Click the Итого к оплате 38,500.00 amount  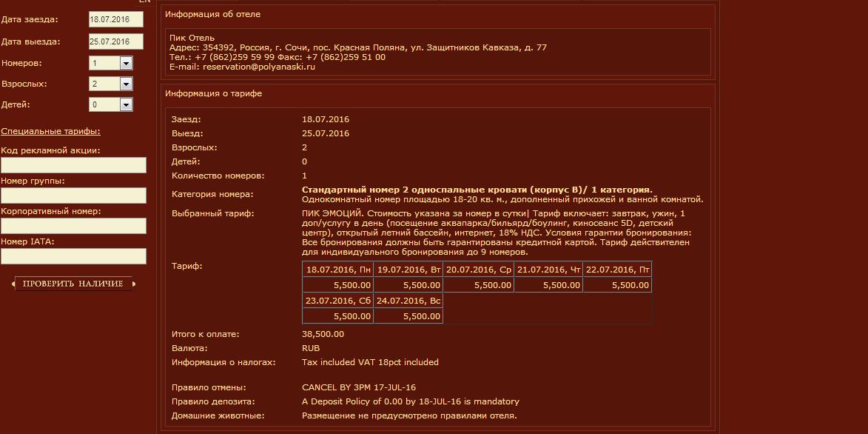pos(323,334)
